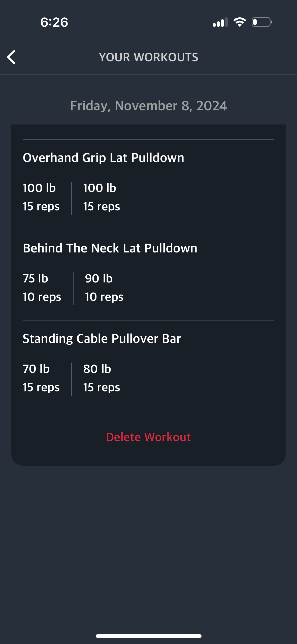Tap the battery indicator icon

tap(262, 22)
